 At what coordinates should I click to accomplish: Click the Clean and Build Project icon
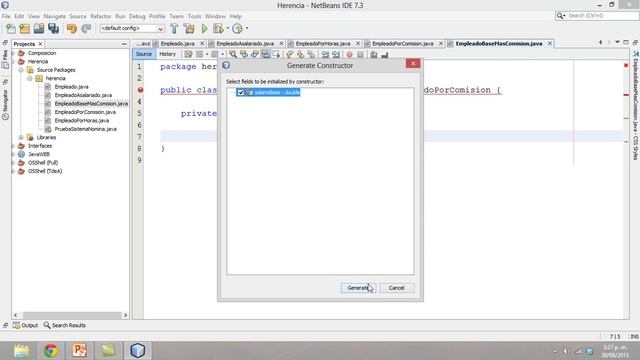(189, 29)
